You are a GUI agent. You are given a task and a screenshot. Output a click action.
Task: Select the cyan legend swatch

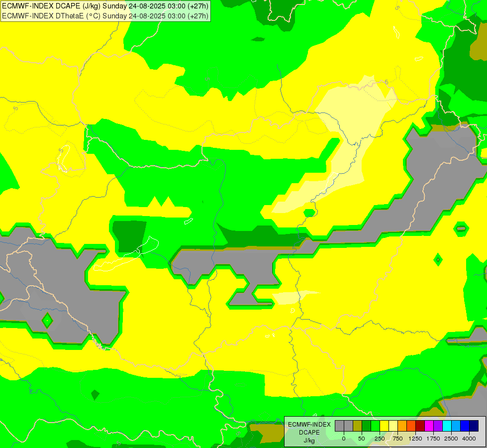pos(447,426)
